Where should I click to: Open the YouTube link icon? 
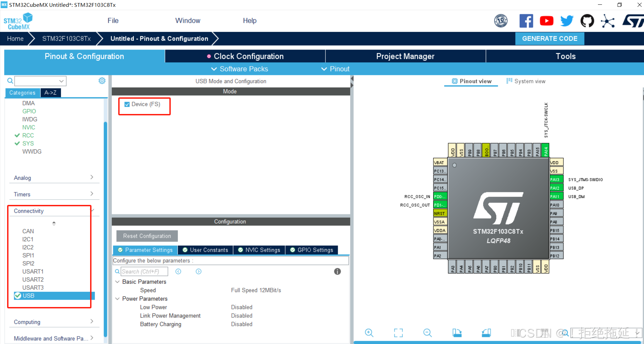546,21
